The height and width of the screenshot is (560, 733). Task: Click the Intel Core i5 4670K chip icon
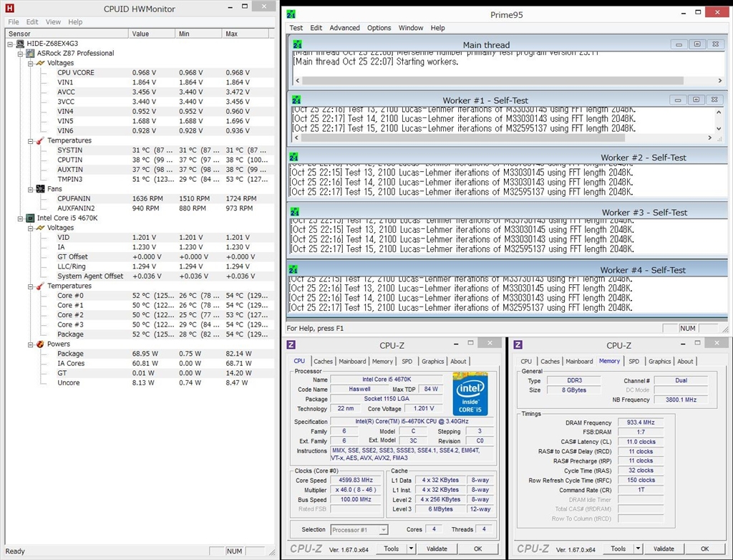pyautogui.click(x=30, y=218)
